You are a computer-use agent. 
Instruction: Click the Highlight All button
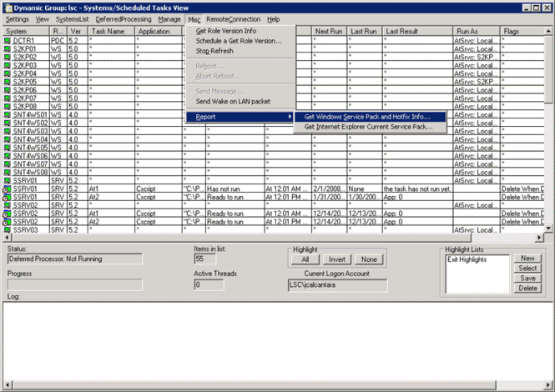tap(305, 259)
